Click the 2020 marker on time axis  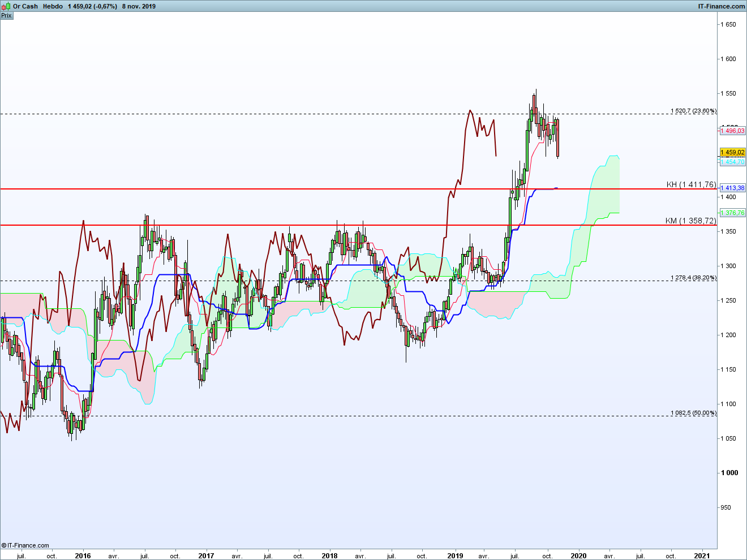coord(578,555)
